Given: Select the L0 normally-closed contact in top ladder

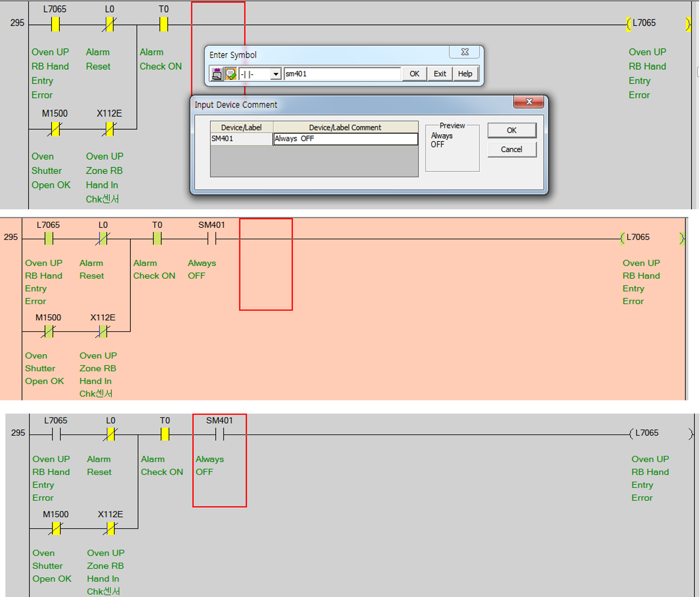Looking at the screenshot, I should [x=109, y=24].
